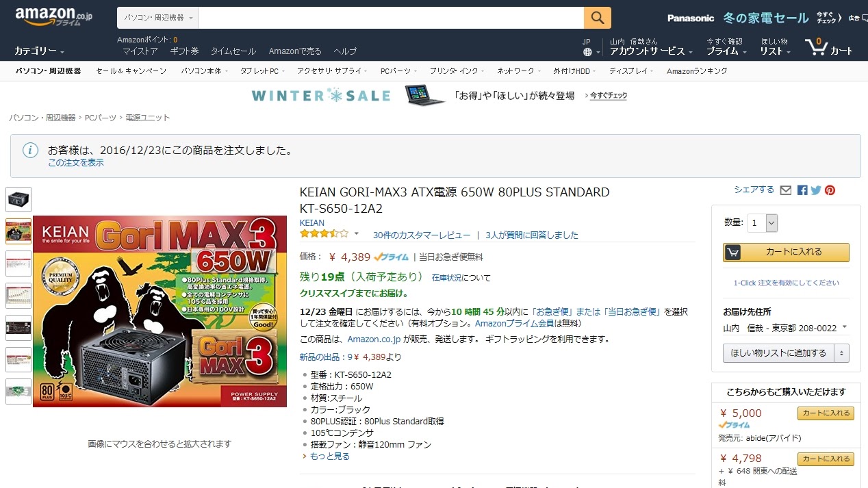Open the プライム header dropdown
Viewport: 868px width, 488px height.
tap(727, 51)
